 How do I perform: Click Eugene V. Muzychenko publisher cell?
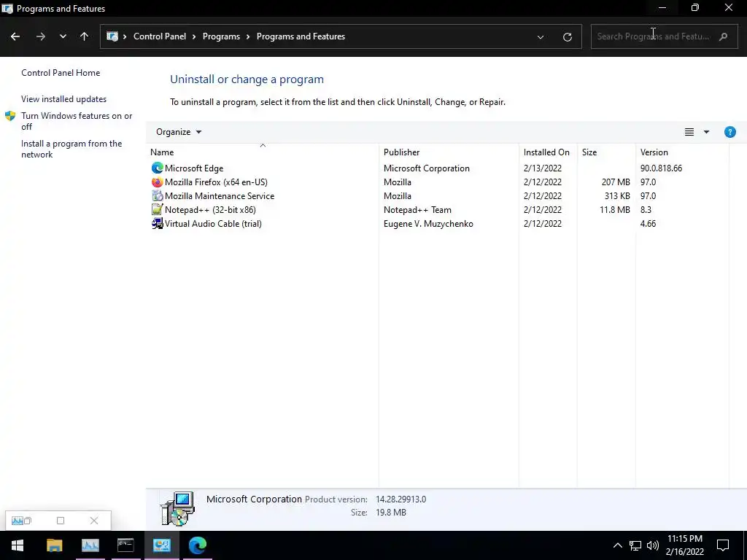pos(428,223)
